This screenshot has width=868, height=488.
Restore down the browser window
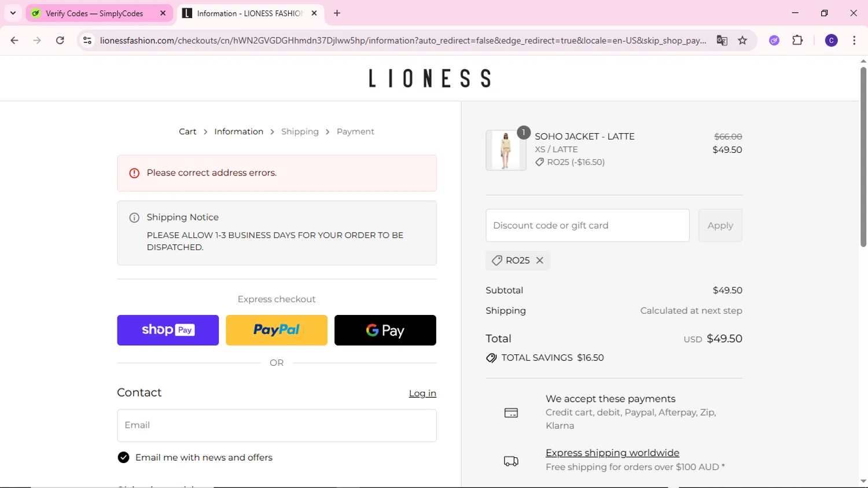tap(824, 13)
